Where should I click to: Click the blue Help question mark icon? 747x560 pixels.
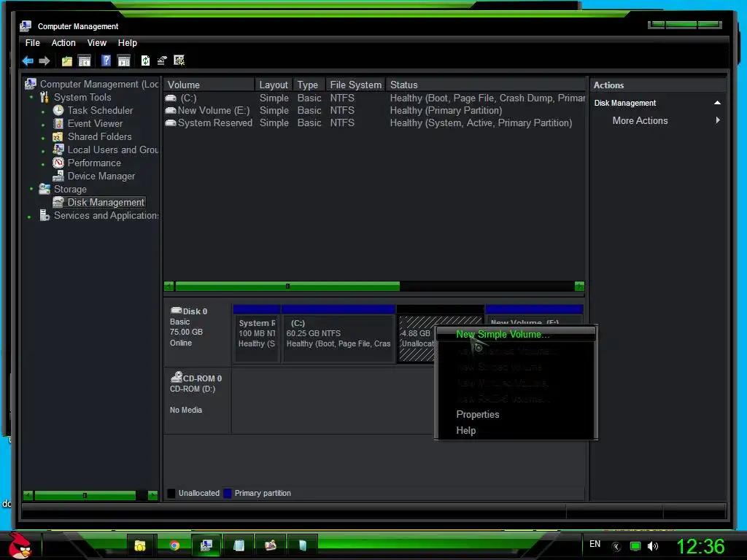106,61
